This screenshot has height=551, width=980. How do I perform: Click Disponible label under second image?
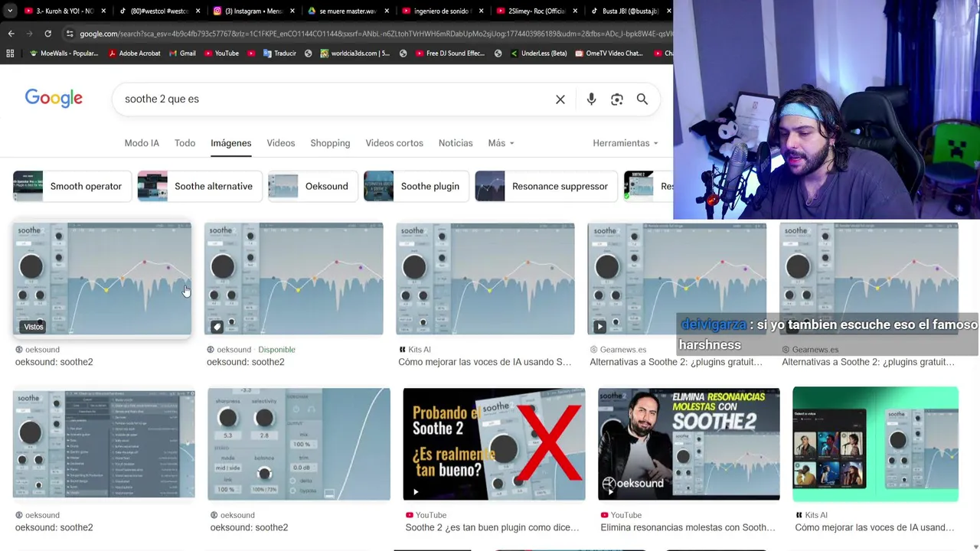pos(276,350)
